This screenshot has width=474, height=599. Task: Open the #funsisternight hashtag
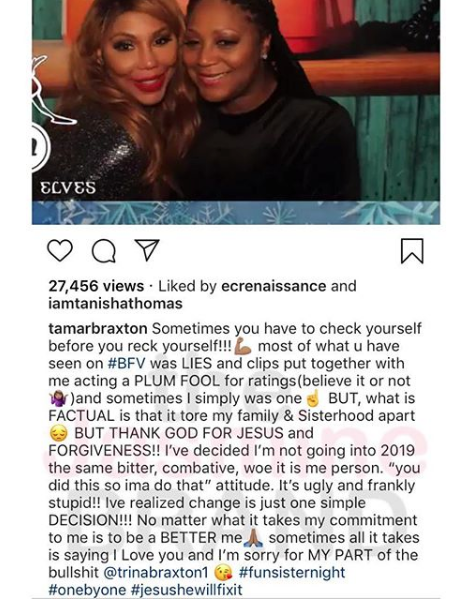pos(292,572)
